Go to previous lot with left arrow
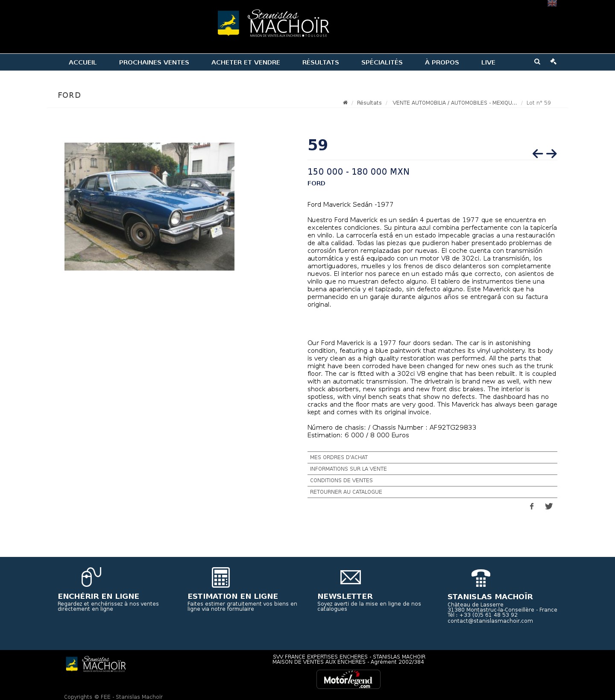Screen dimensions: 615x700 (x=538, y=154)
